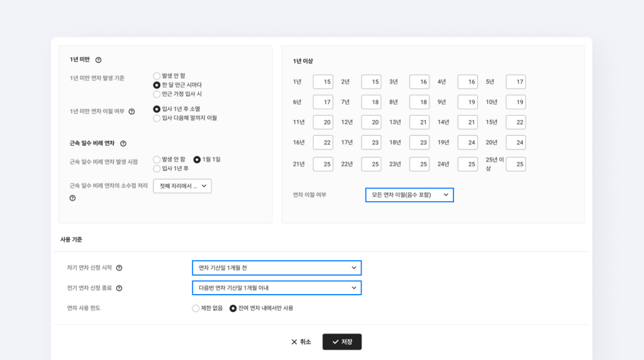
Task: Select 한 달 만근 시마다 radio option
Action: tap(157, 85)
